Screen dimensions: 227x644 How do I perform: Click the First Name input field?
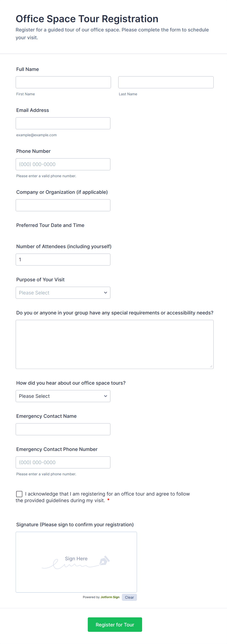tap(63, 82)
